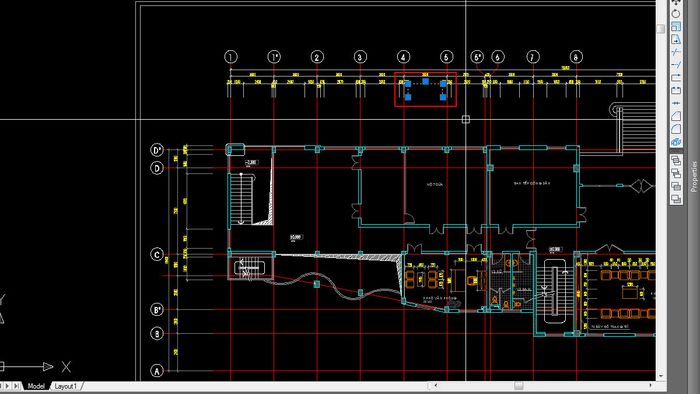Jump to last layout tab arrow
Image resolution: width=700 pixels, height=394 pixels.
tap(17, 386)
